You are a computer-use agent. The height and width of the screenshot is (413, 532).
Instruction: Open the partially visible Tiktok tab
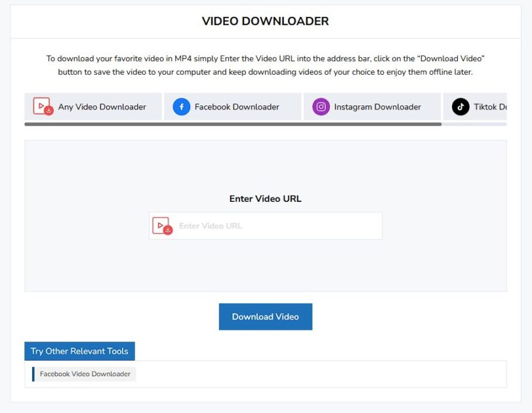point(475,106)
